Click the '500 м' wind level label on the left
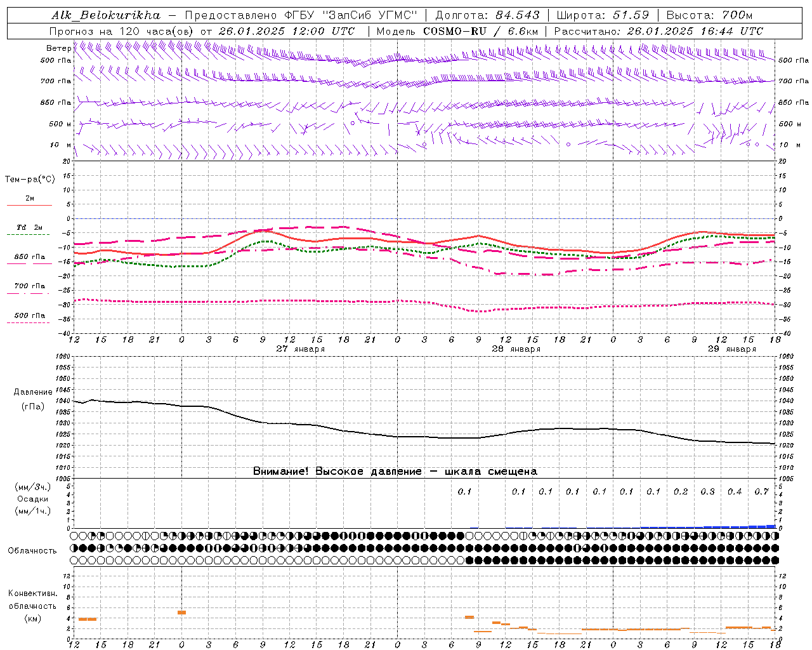The image size is (812, 650). [60, 124]
